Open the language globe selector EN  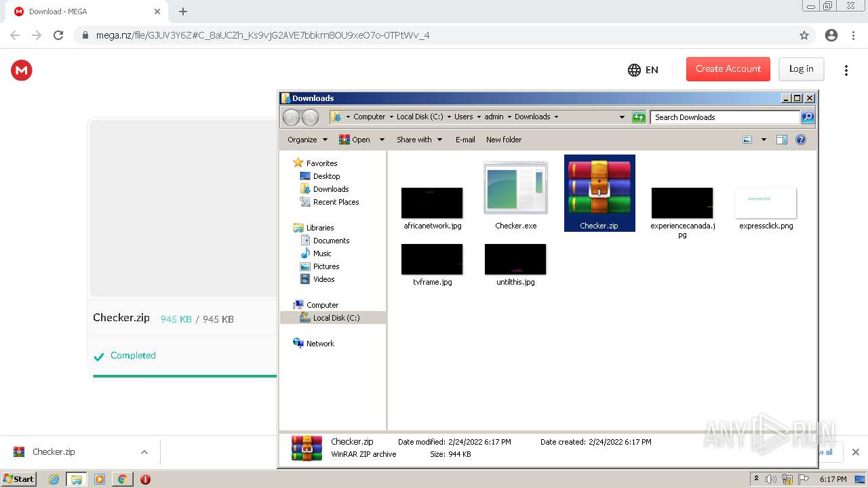(643, 70)
